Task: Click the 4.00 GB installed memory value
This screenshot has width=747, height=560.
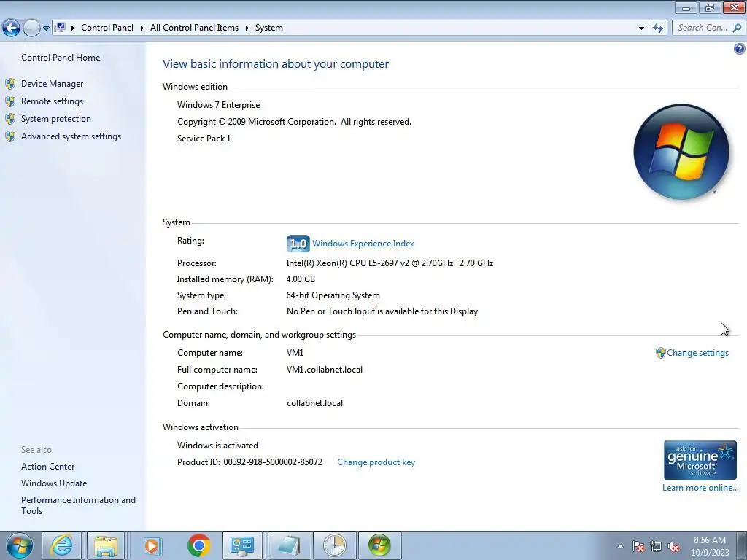Action: coord(301,279)
